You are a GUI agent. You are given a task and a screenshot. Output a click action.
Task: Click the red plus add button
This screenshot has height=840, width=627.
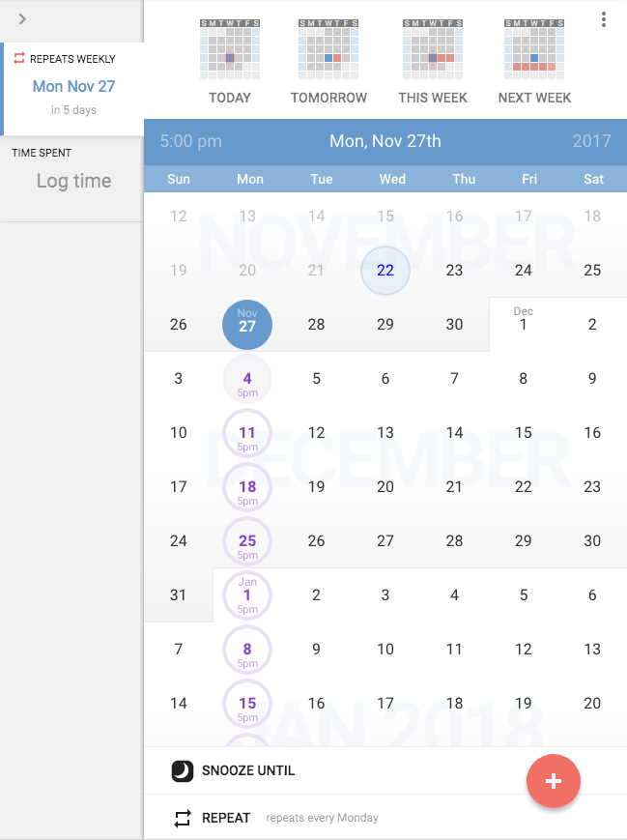point(553,781)
